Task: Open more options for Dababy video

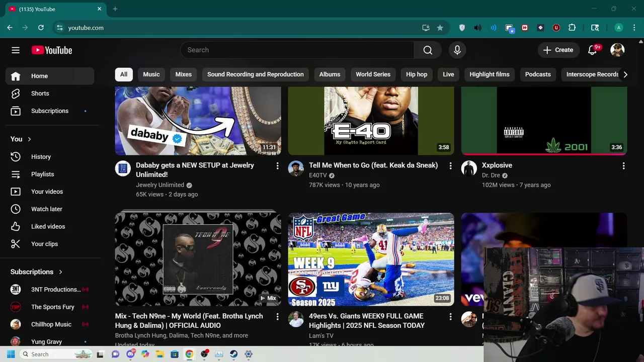Action: [x=277, y=165]
